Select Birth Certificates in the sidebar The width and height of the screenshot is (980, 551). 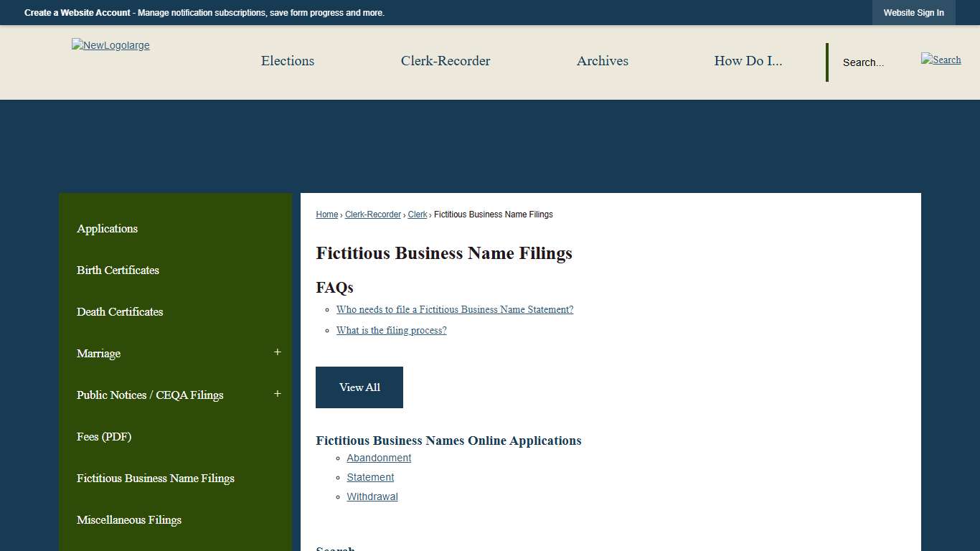118,270
